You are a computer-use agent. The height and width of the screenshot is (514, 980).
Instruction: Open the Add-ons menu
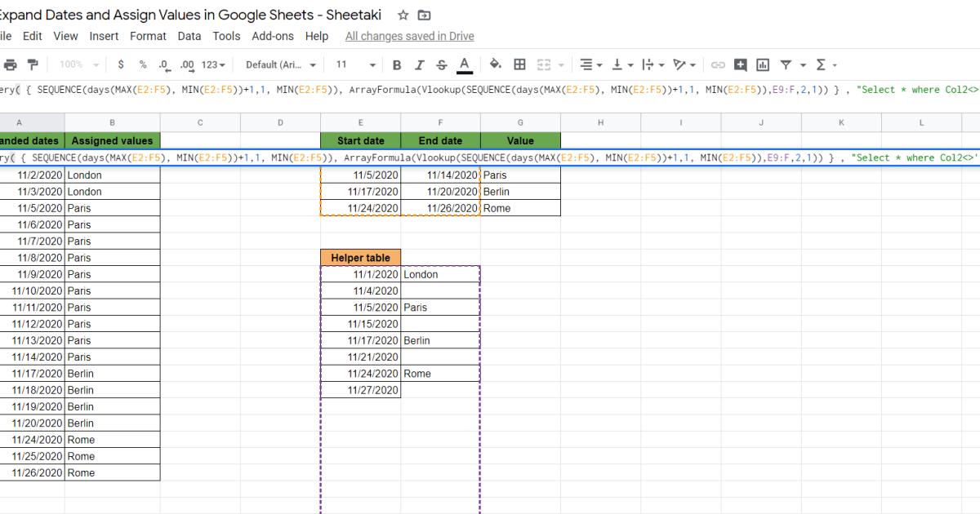tap(271, 36)
